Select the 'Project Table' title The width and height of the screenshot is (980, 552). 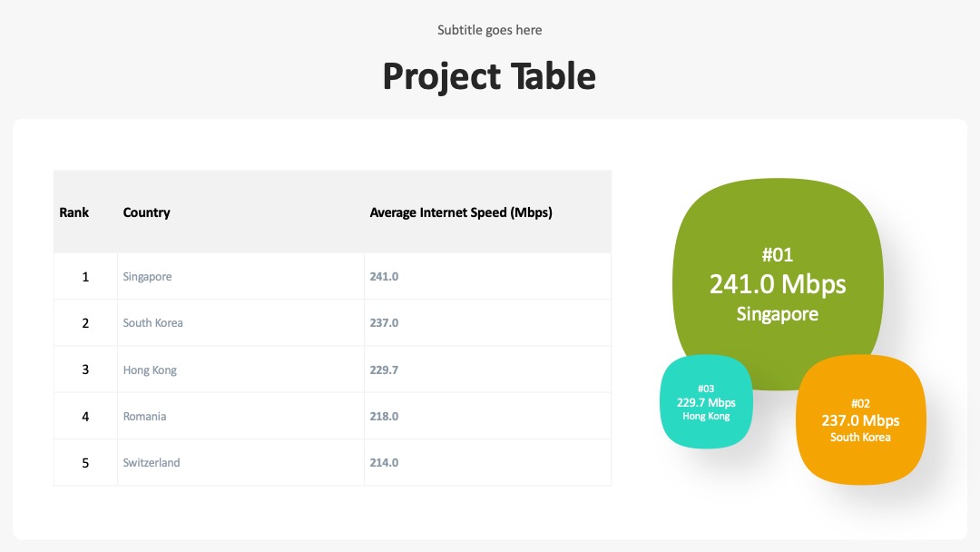pos(489,76)
